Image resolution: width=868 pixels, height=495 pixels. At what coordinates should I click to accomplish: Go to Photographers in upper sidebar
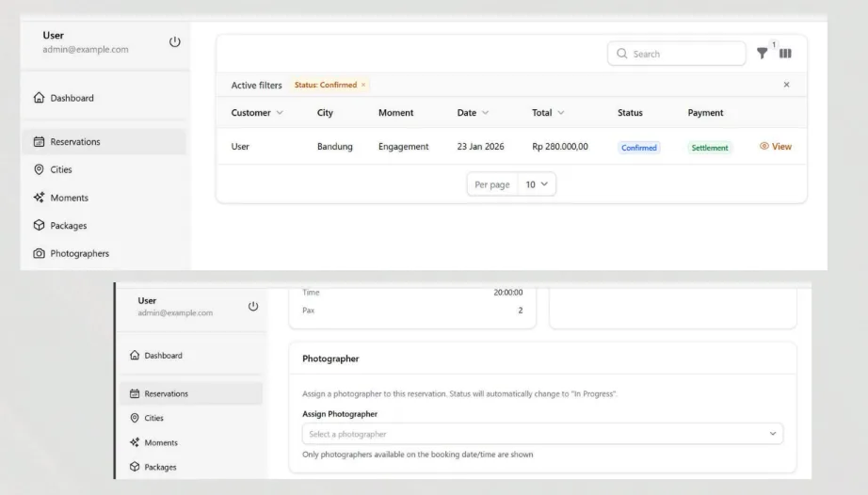104,253
